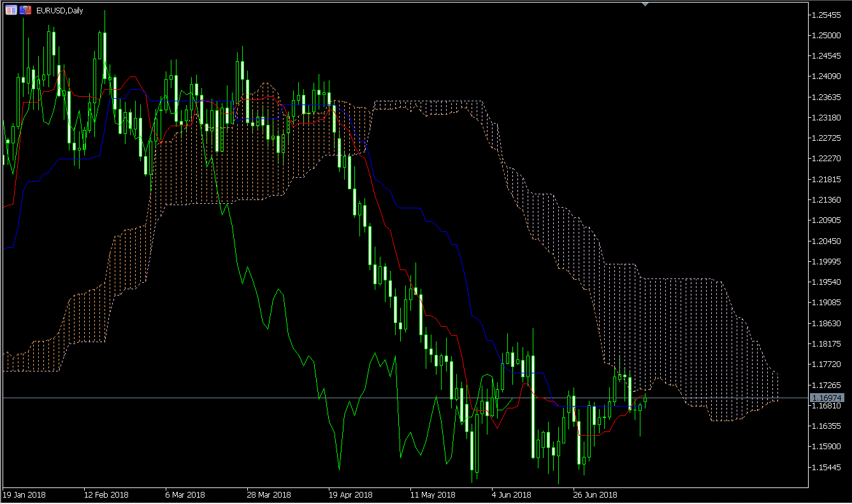Click the 19 Apr 2018 date label

(x=350, y=494)
